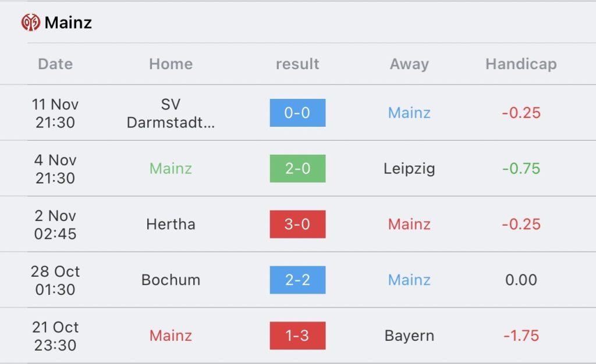
Task: Select the 0.00 handicap value
Action: point(521,280)
